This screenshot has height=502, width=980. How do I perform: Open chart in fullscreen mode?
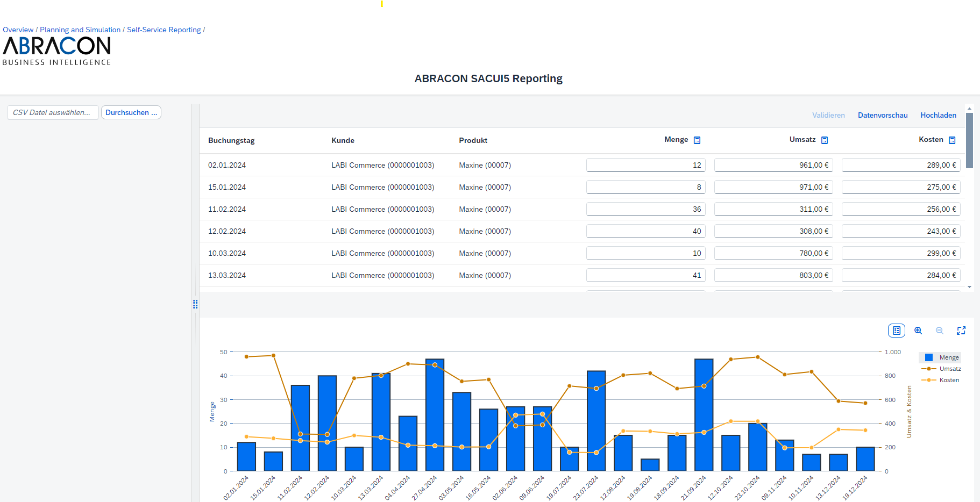[961, 331]
